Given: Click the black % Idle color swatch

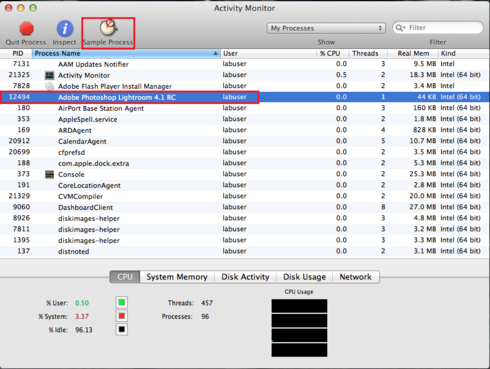Looking at the screenshot, I should coord(122,330).
